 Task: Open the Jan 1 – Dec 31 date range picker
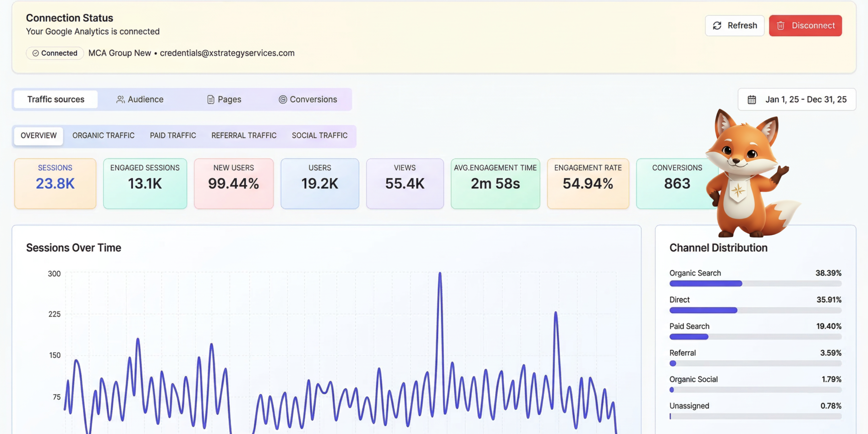(x=797, y=99)
